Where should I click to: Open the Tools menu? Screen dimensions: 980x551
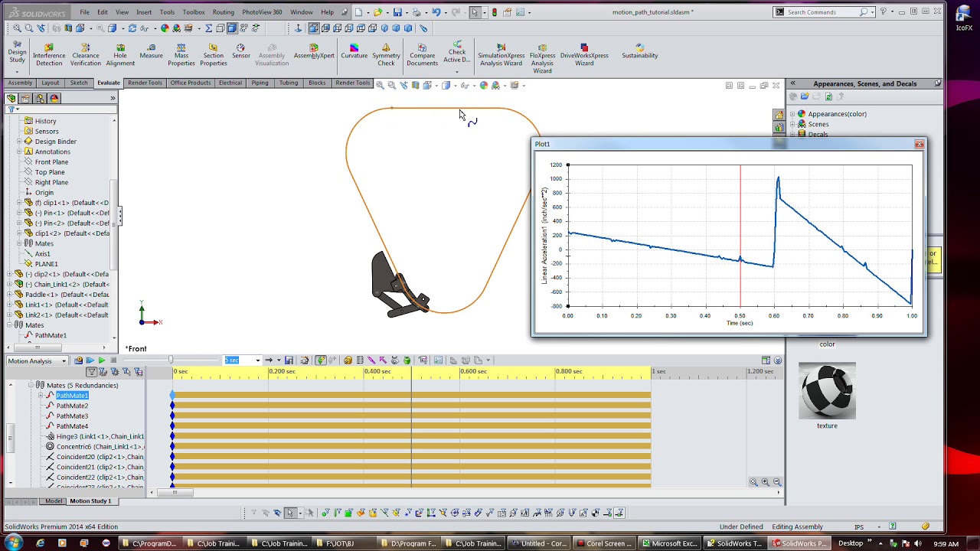point(167,12)
